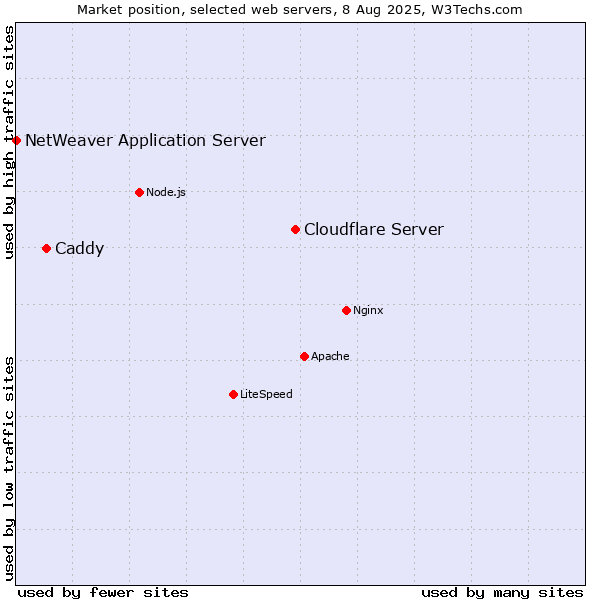The height and width of the screenshot is (600, 600).
Task: Click the "NetWeaver Application Server" label
Action: (x=145, y=140)
